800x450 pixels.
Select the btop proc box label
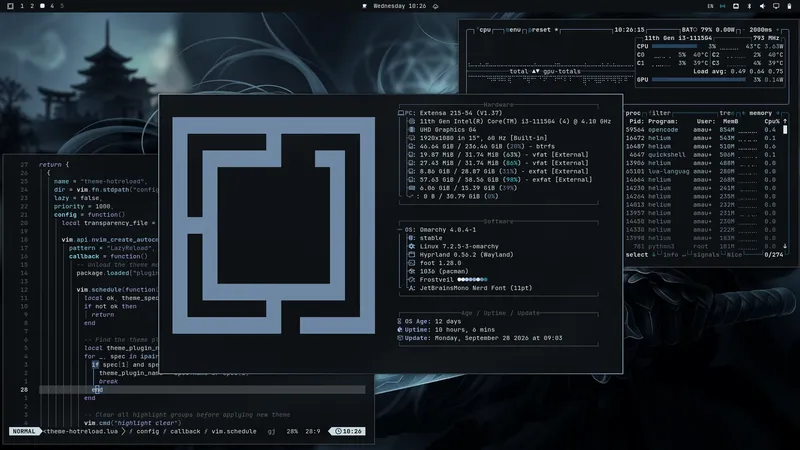pos(633,113)
